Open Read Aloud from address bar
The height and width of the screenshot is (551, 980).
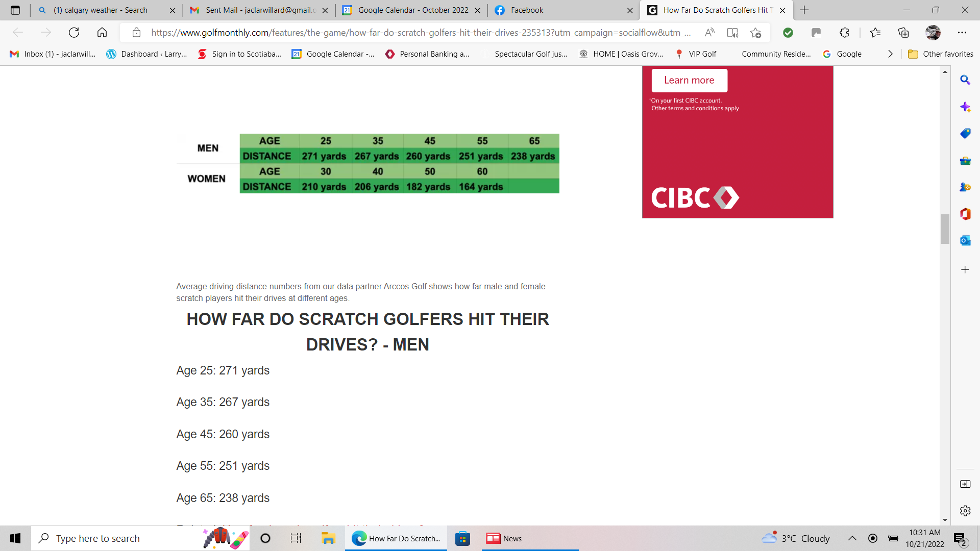tap(709, 33)
